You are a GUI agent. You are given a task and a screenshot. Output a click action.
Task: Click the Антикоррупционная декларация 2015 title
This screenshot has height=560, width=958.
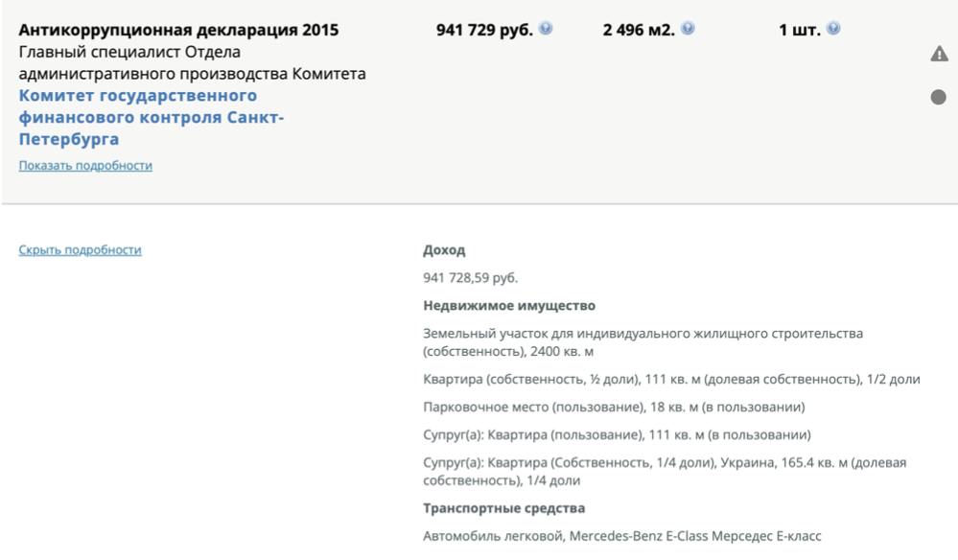point(178,30)
